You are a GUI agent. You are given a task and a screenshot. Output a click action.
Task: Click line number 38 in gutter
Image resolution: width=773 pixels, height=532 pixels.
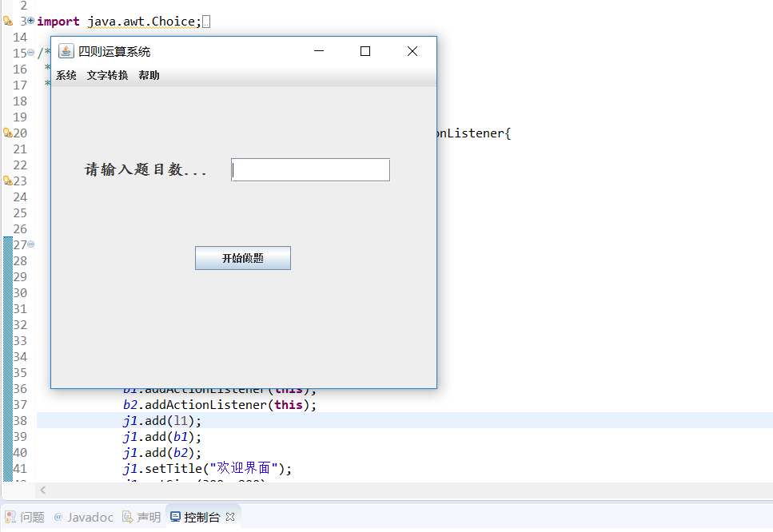(x=20, y=421)
